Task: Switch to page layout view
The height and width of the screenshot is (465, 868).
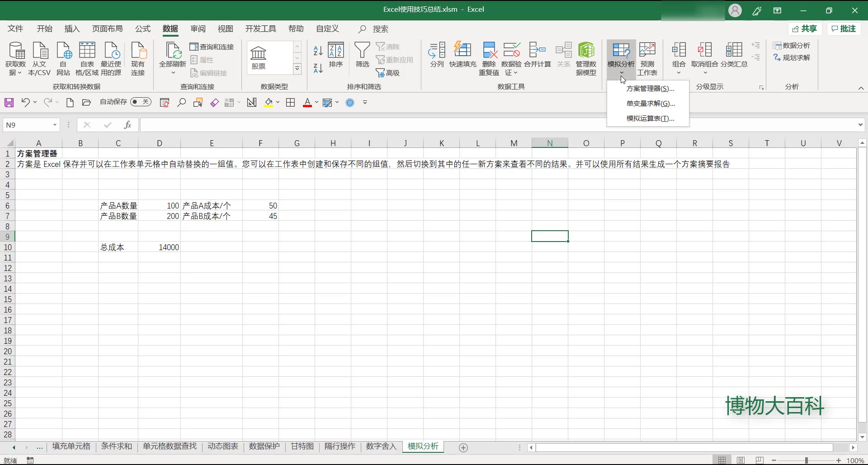Action: pos(741,460)
